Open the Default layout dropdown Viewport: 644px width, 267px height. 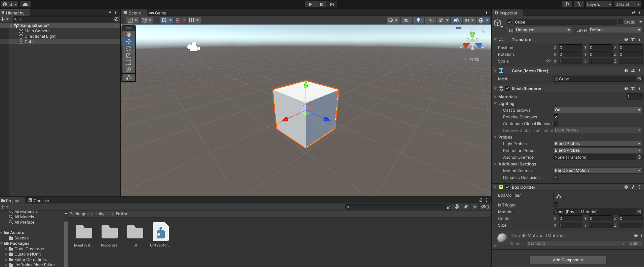[x=628, y=4]
